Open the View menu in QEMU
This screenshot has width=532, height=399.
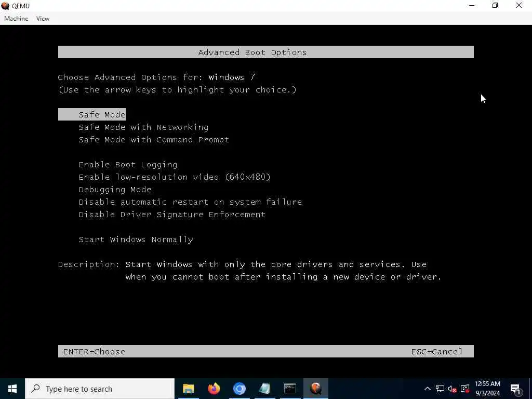coord(43,19)
